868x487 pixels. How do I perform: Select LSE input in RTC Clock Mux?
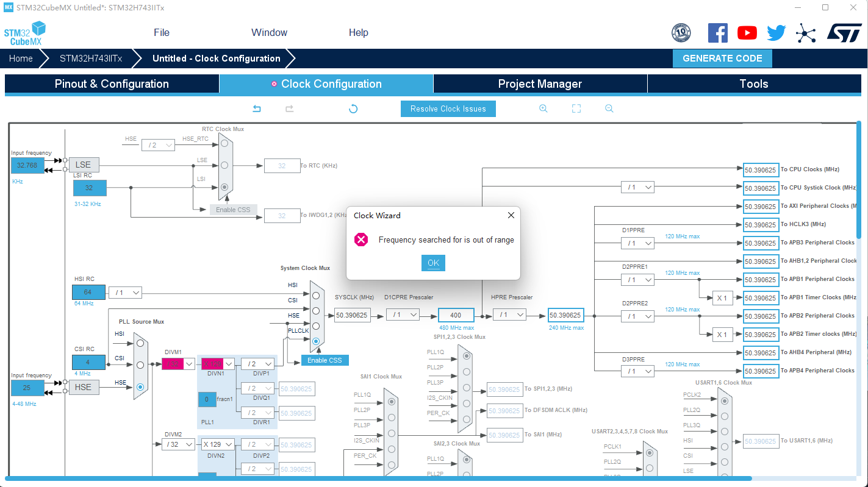click(x=224, y=165)
